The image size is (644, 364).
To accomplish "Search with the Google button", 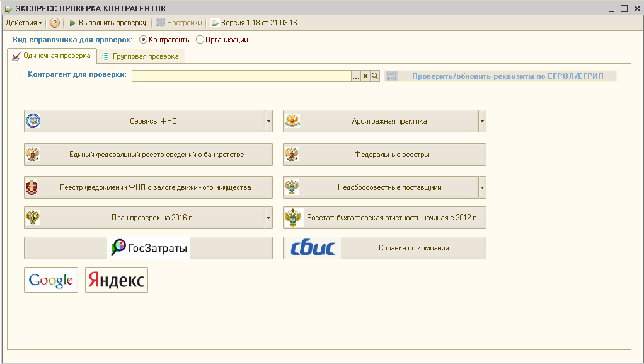I will tap(51, 280).
